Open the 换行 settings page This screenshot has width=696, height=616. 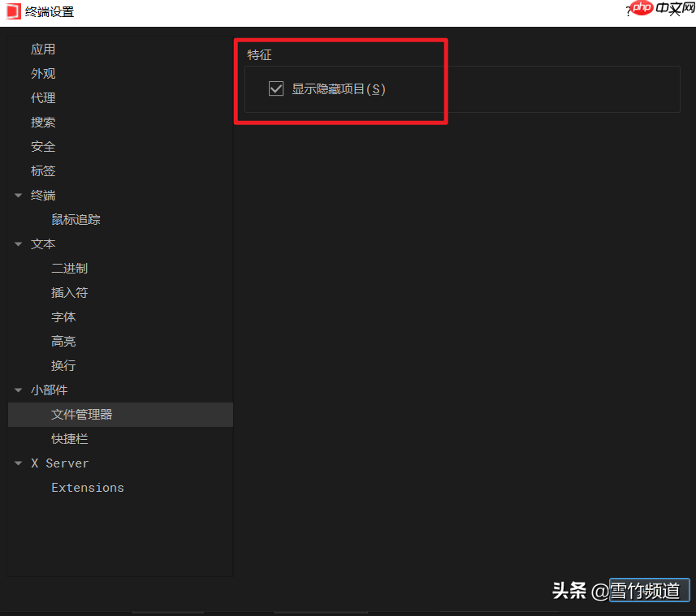(x=63, y=366)
